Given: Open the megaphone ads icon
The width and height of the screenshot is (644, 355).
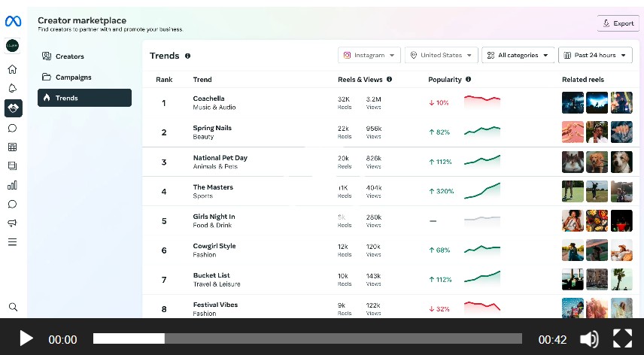Looking at the screenshot, I should click(x=12, y=223).
